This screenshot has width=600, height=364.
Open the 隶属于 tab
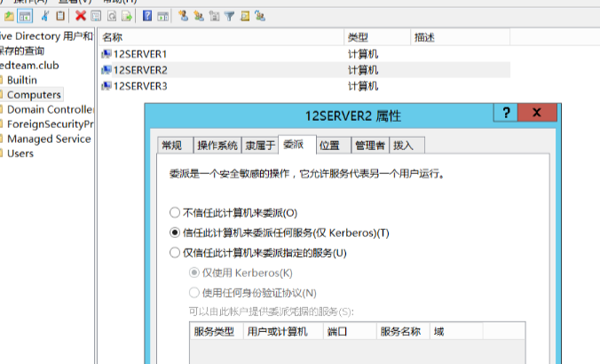[260, 145]
